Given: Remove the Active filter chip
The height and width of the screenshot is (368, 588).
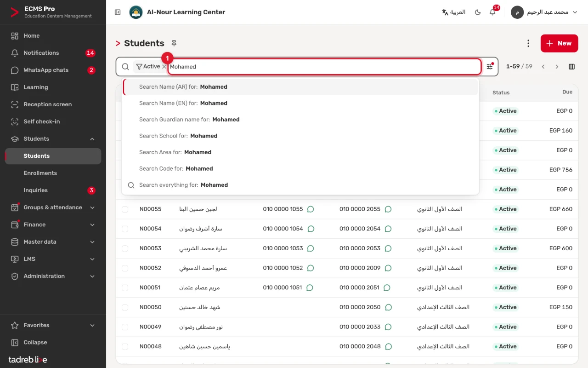Looking at the screenshot, I should [x=164, y=67].
